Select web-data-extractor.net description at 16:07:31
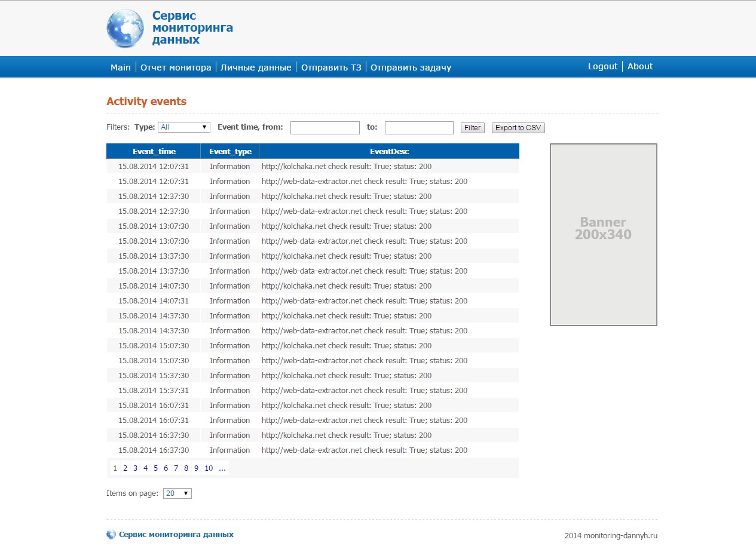756x552 pixels. [x=365, y=421]
